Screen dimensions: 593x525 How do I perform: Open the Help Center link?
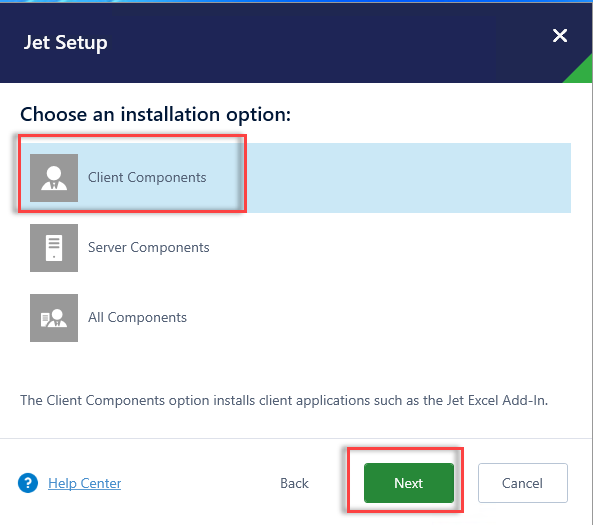point(84,483)
